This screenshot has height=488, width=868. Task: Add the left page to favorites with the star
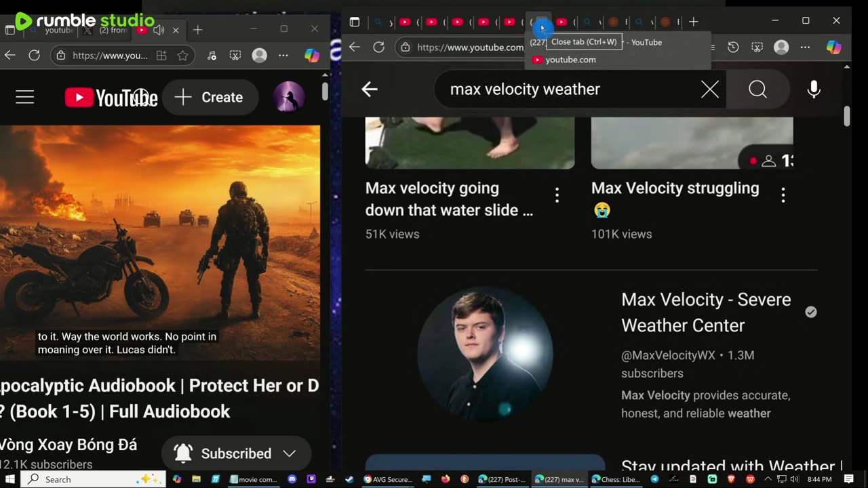tap(182, 56)
